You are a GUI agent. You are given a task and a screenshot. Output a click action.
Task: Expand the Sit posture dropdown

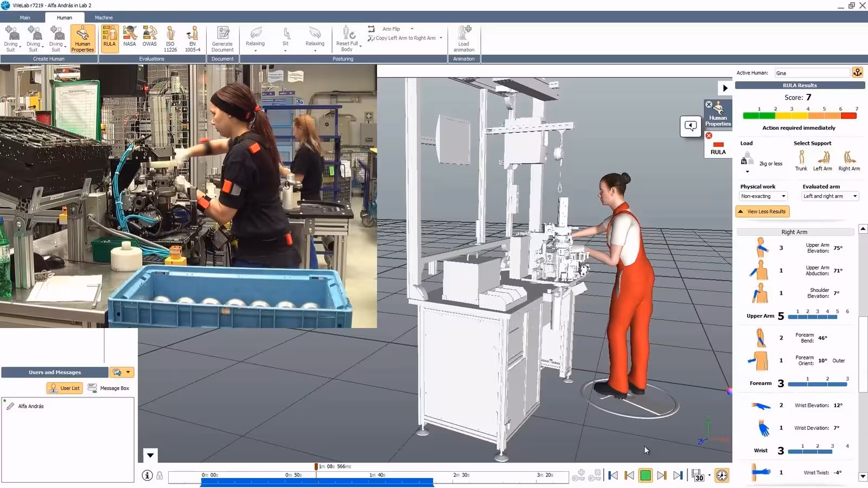tap(285, 51)
